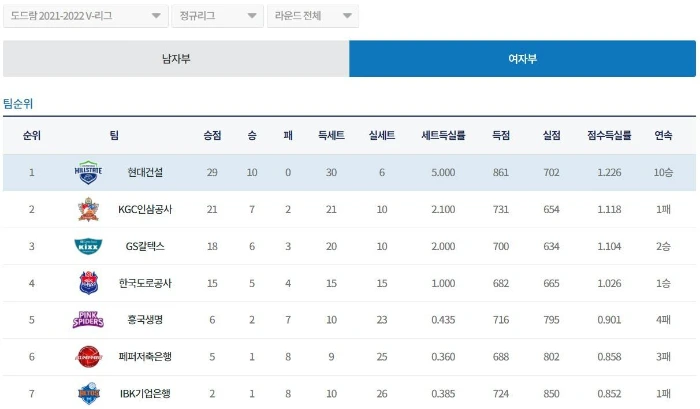700x409 pixels.
Task: Click the 현대건설 Hillstate team logo
Action: [88, 172]
